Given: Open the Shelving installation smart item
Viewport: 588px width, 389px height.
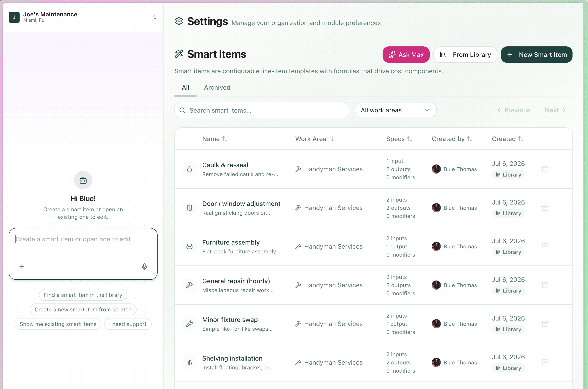Looking at the screenshot, I should 232,359.
